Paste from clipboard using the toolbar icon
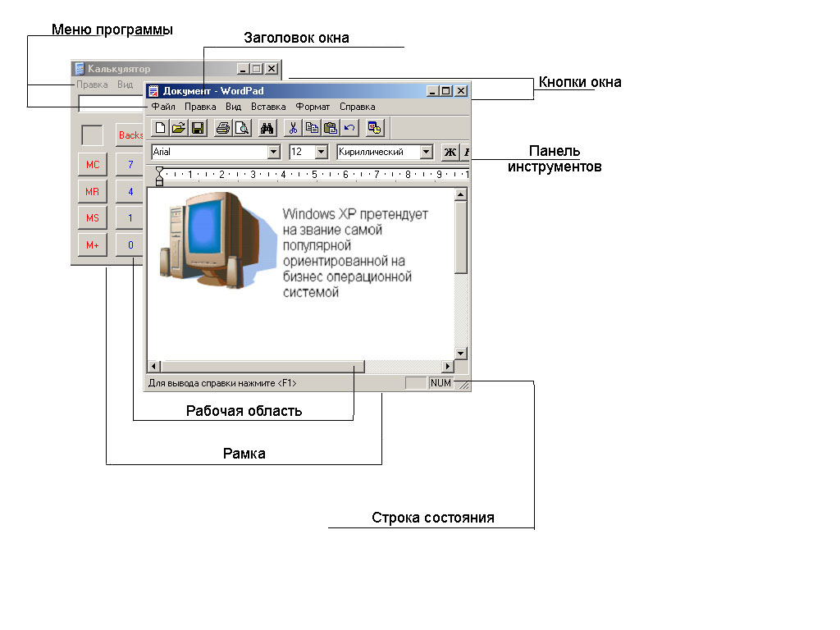The width and height of the screenshot is (840, 630). click(331, 128)
